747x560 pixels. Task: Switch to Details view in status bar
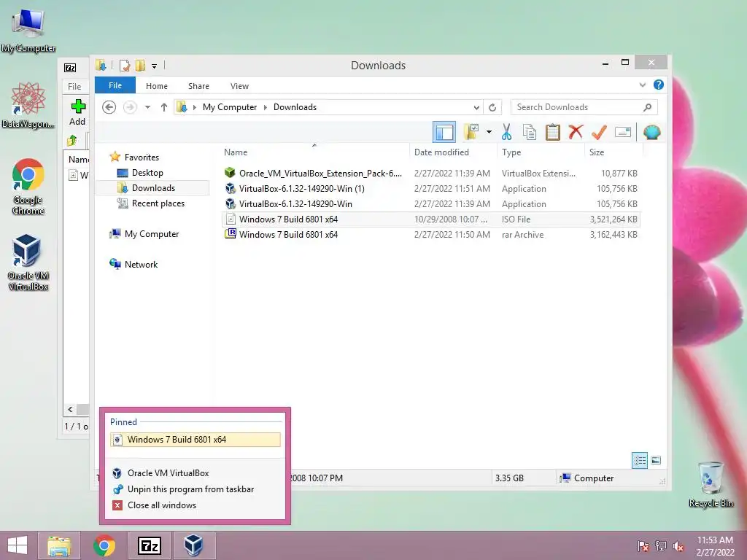point(639,460)
